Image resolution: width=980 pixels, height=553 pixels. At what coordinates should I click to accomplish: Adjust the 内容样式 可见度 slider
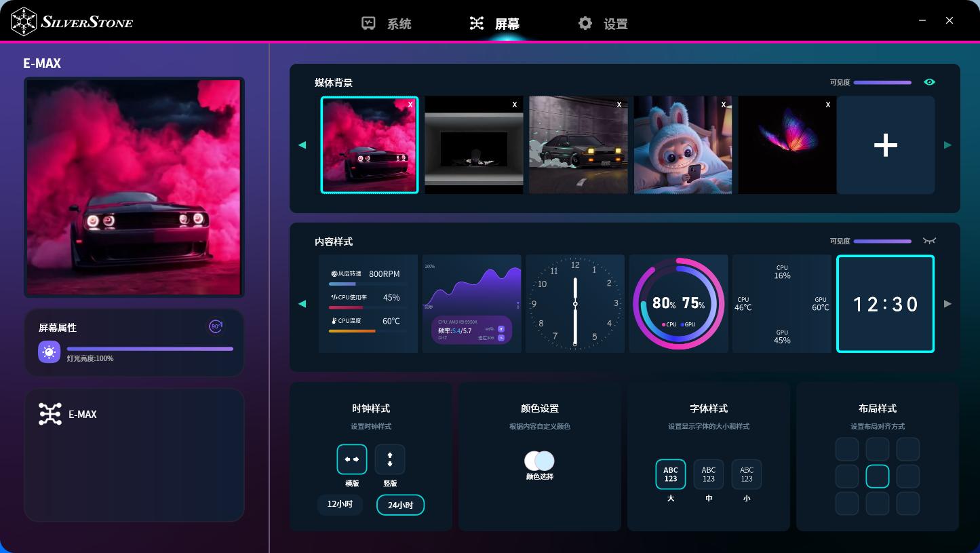point(882,241)
